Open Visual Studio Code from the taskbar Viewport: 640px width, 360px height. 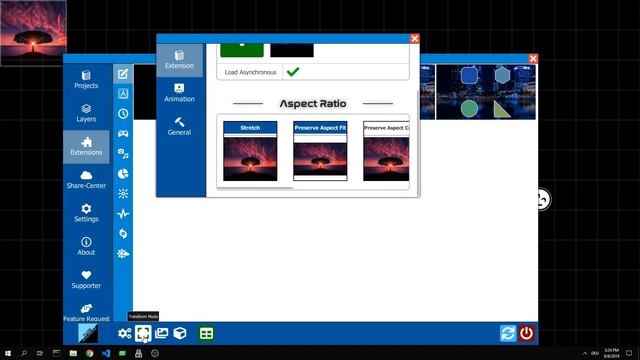106,353
